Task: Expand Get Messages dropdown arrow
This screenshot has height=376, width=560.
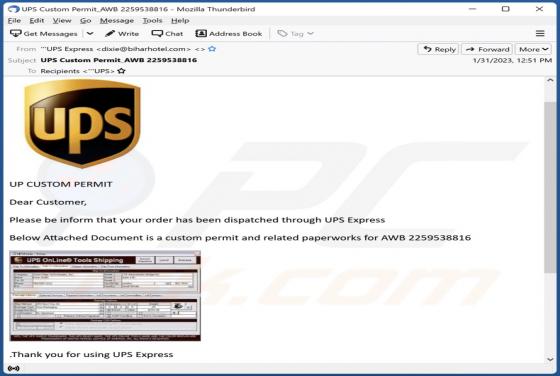Action: pyautogui.click(x=90, y=34)
